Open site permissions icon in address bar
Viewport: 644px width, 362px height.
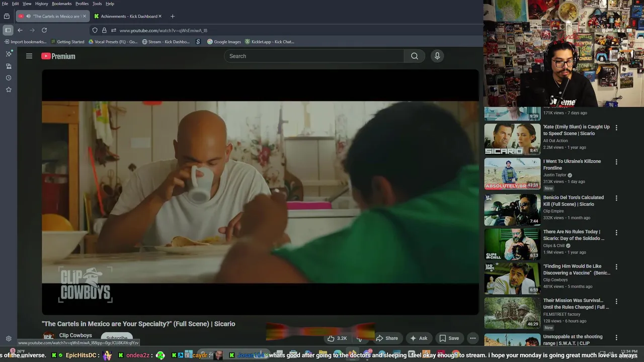click(x=114, y=30)
